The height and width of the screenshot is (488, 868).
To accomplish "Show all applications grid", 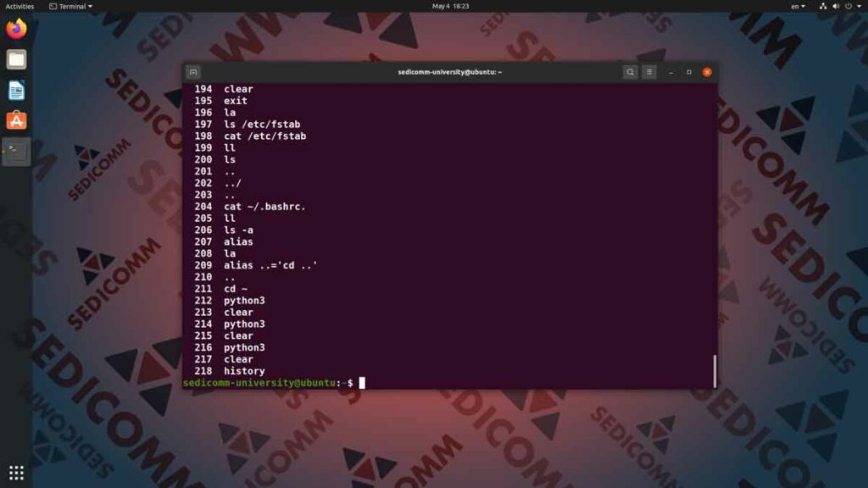I will [16, 473].
